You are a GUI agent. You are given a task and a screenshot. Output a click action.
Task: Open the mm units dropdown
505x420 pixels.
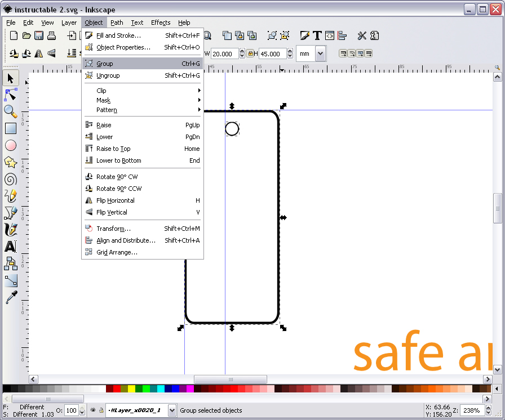tap(320, 53)
